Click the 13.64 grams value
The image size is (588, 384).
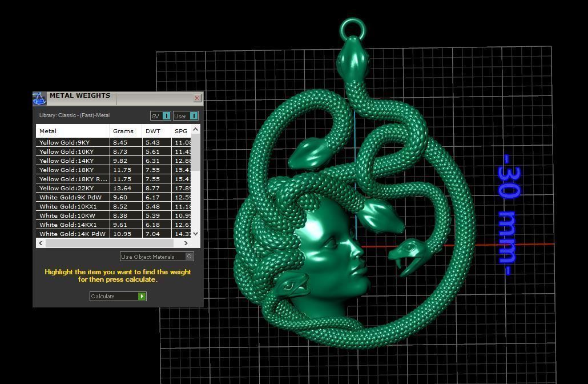point(122,189)
